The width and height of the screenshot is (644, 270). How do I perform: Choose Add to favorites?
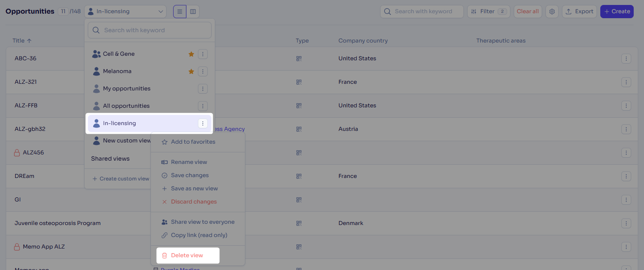193,142
